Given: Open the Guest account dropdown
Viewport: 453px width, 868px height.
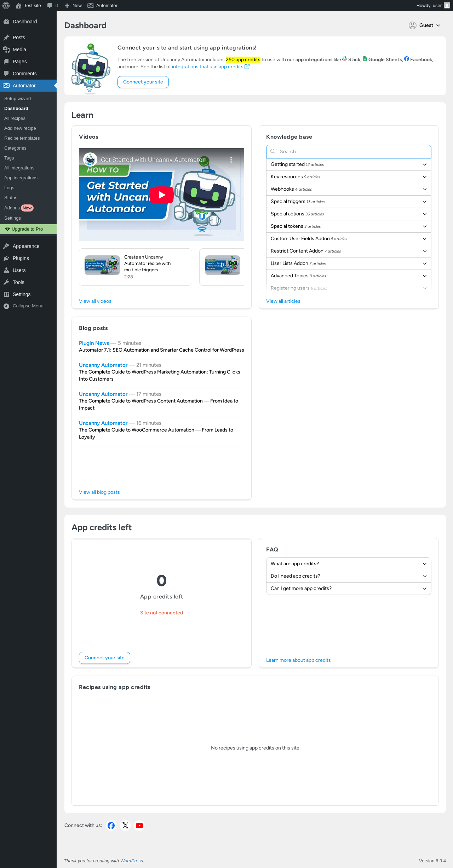Looking at the screenshot, I should (x=425, y=25).
